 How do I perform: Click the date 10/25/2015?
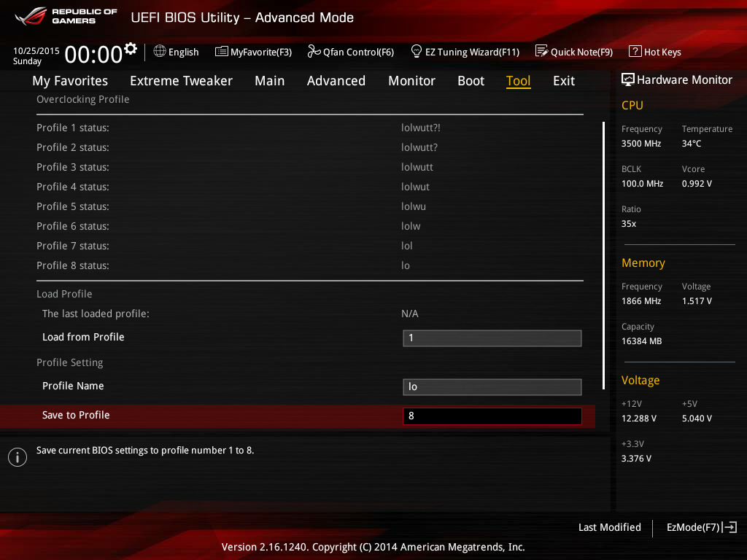tap(36, 50)
